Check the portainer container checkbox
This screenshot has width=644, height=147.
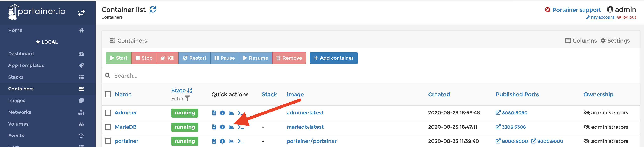108,141
